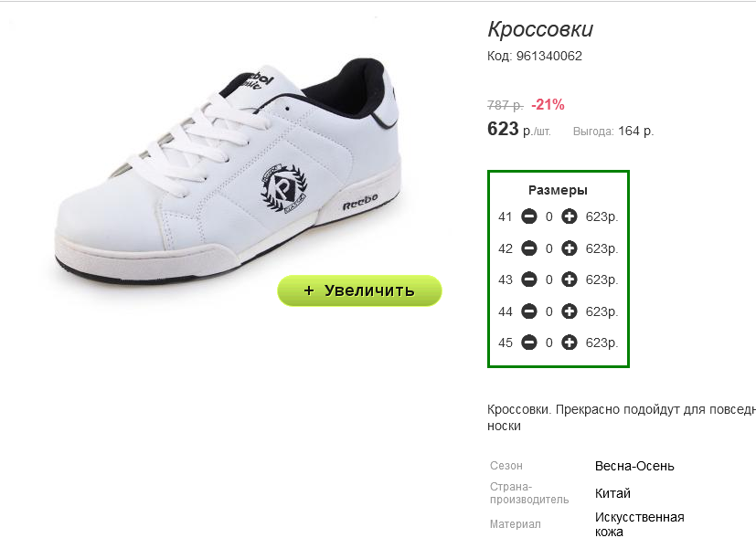756x559 pixels.
Task: Remove one pair of size 45
Action: 529,343
